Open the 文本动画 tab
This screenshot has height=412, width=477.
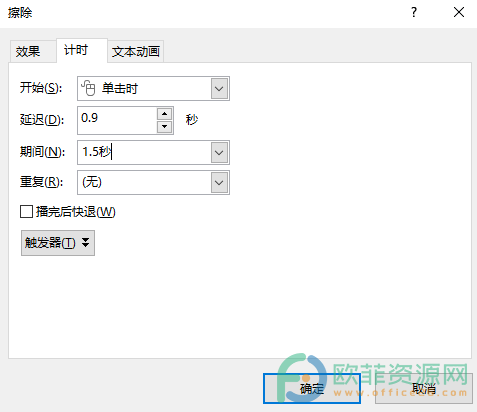[136, 51]
